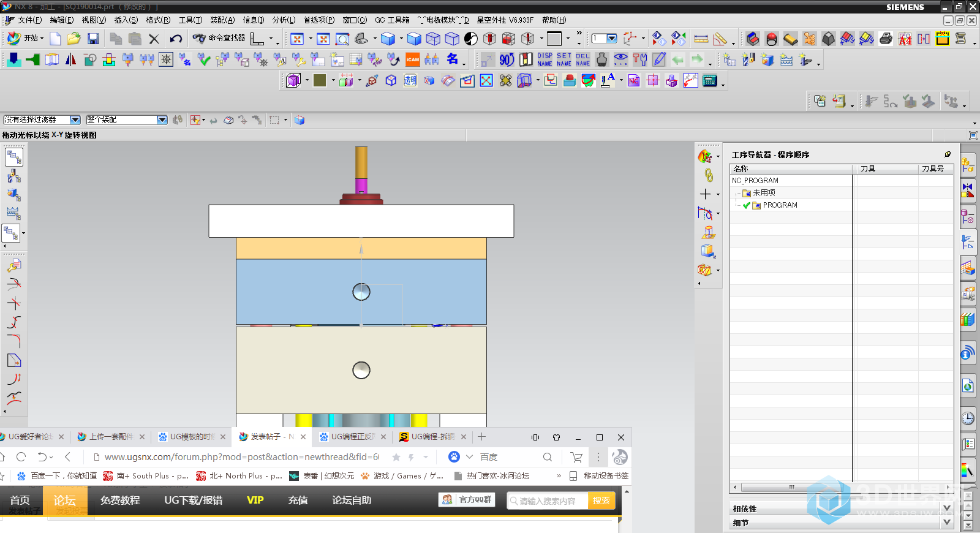Click the measure angle icon
Viewport: 980px width, 533px height.
[720, 39]
